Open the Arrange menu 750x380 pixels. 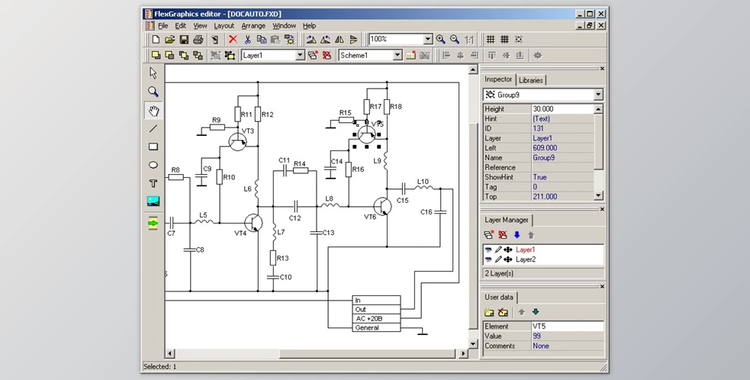pyautogui.click(x=253, y=26)
